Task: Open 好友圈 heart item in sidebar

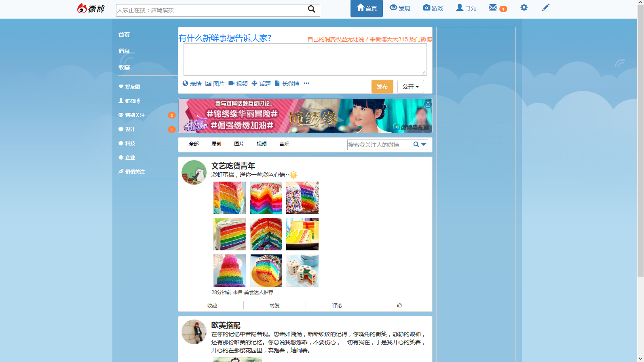Action: click(x=129, y=87)
